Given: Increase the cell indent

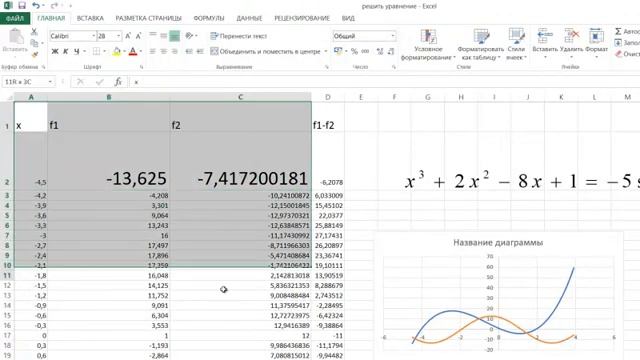Looking at the screenshot, I should click(x=200, y=51).
